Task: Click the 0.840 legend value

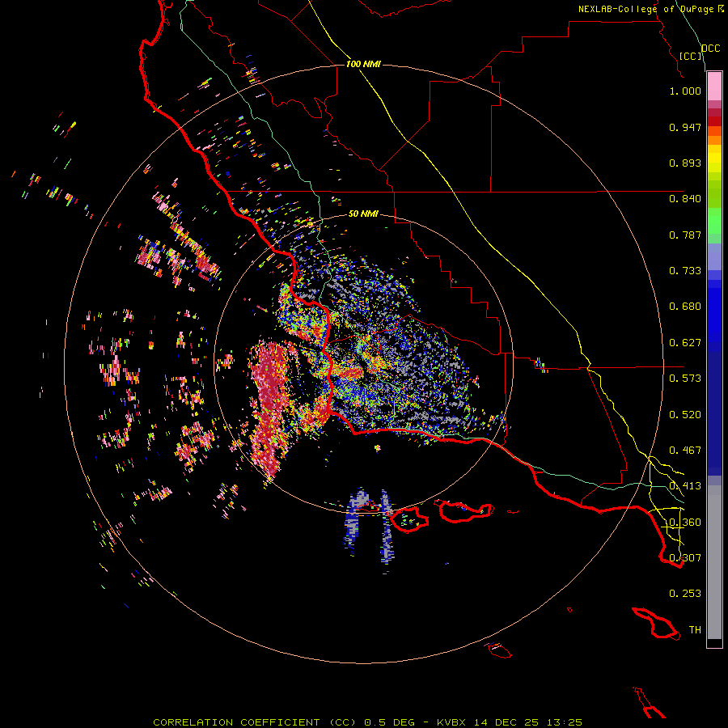Action: pos(685,199)
